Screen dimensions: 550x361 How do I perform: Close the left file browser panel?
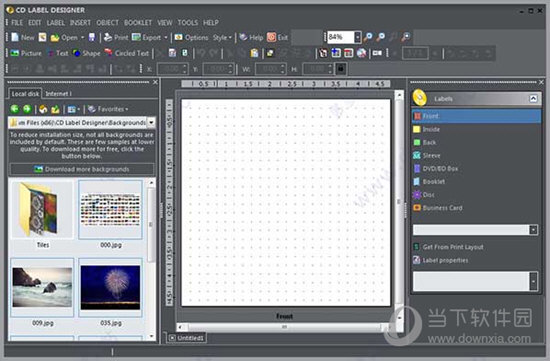coord(155,82)
